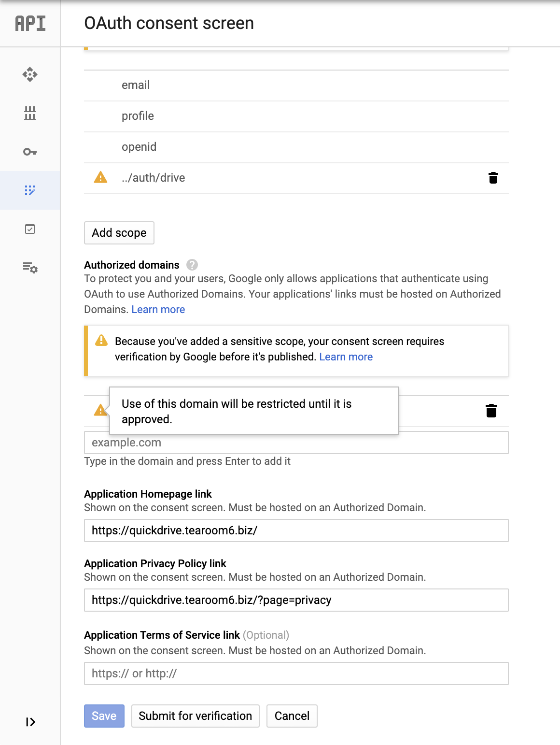The width and height of the screenshot is (560, 745).
Task: Open the Learn more link about Authorized Domains
Action: [158, 309]
